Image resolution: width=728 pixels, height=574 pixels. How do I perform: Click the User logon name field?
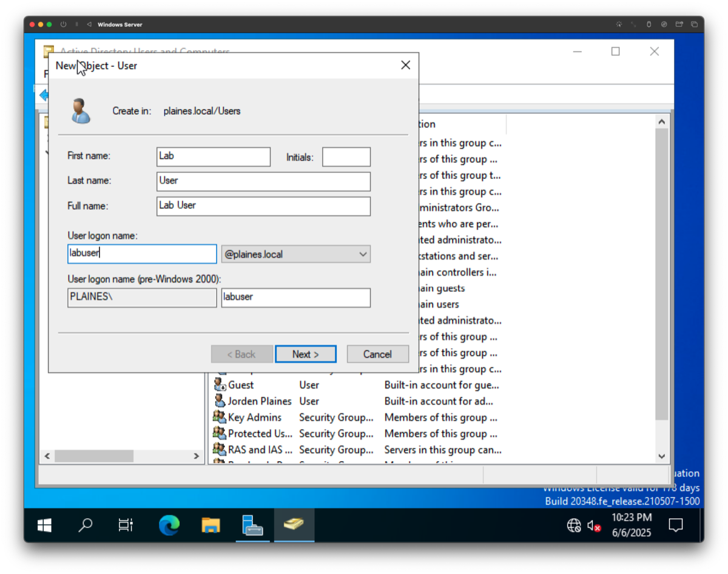pyautogui.click(x=142, y=254)
